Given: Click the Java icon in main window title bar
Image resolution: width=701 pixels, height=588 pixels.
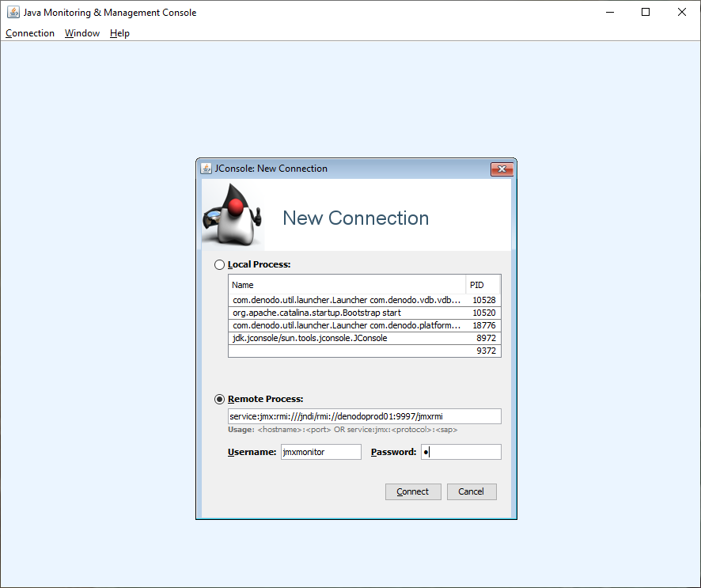Looking at the screenshot, I should (13, 12).
